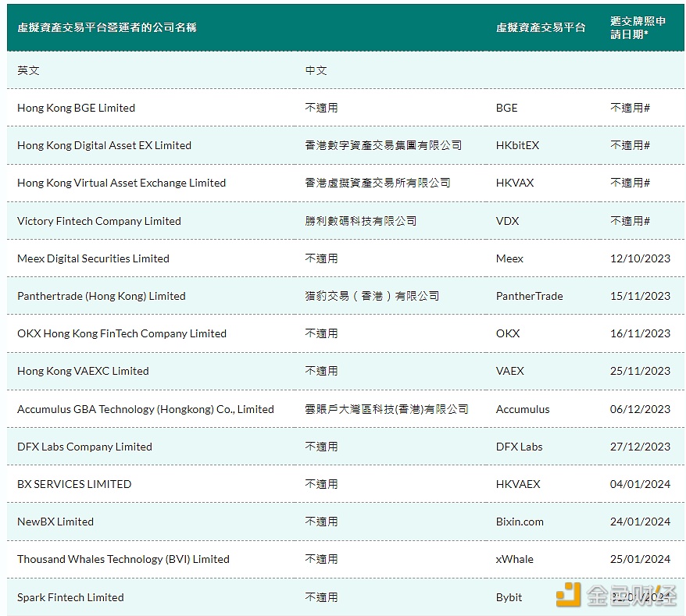686x616 pixels.
Task: Select 雲賬戶大灣區科技(香港)有限公司 cell
Action: (387, 410)
